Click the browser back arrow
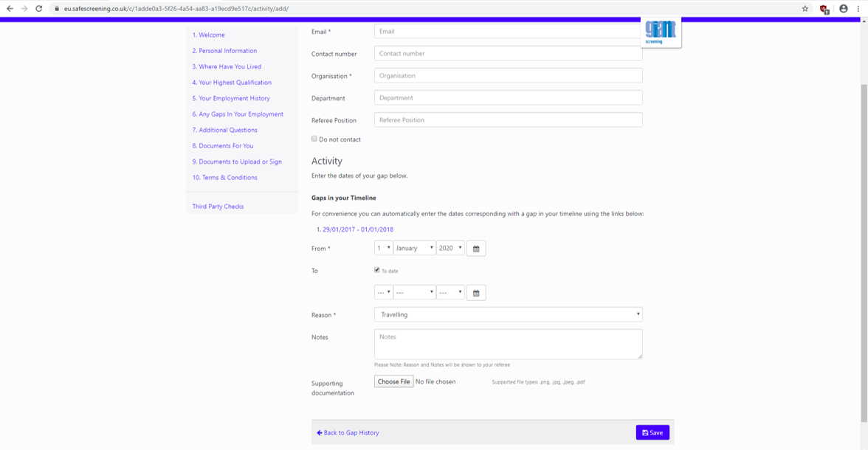This screenshot has width=868, height=450. pyautogui.click(x=10, y=9)
